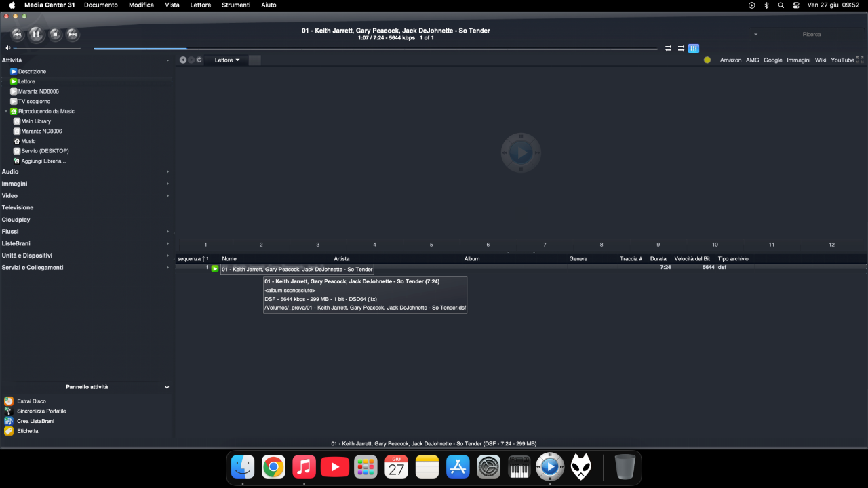The width and height of the screenshot is (868, 488).
Task: Mute audio via the speaker icon
Action: (8, 48)
